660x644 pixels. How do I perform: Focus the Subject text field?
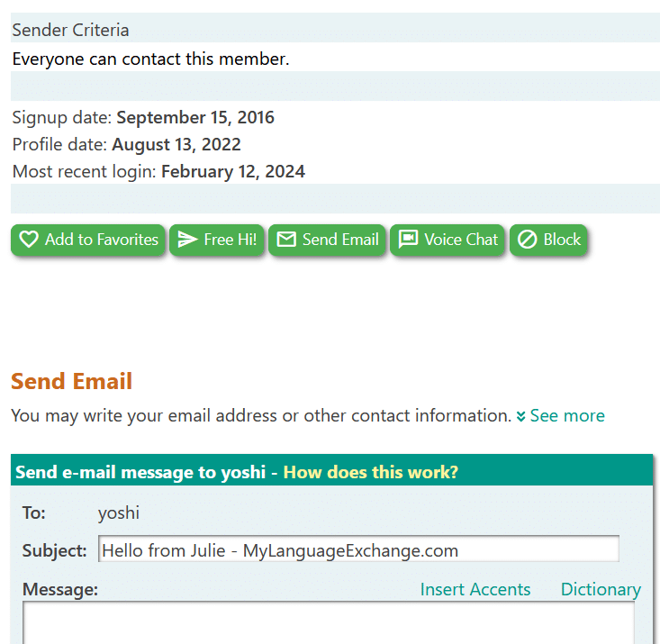(x=358, y=550)
